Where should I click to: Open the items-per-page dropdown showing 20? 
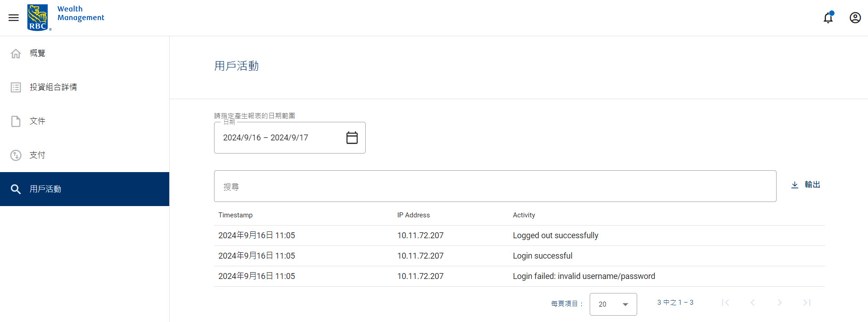tap(613, 304)
